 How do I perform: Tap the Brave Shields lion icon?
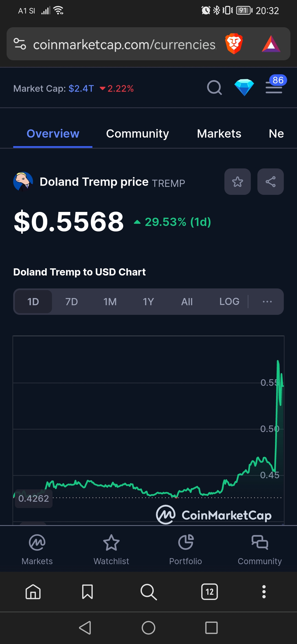click(x=234, y=44)
